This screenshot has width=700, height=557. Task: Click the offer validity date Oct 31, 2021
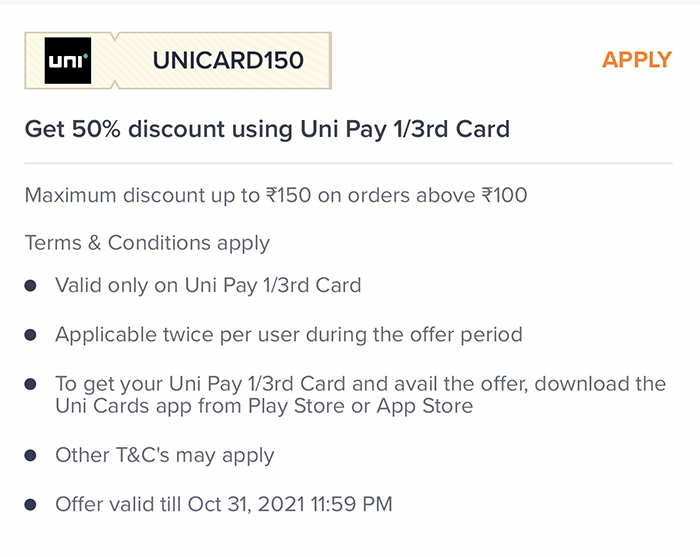pos(246,504)
